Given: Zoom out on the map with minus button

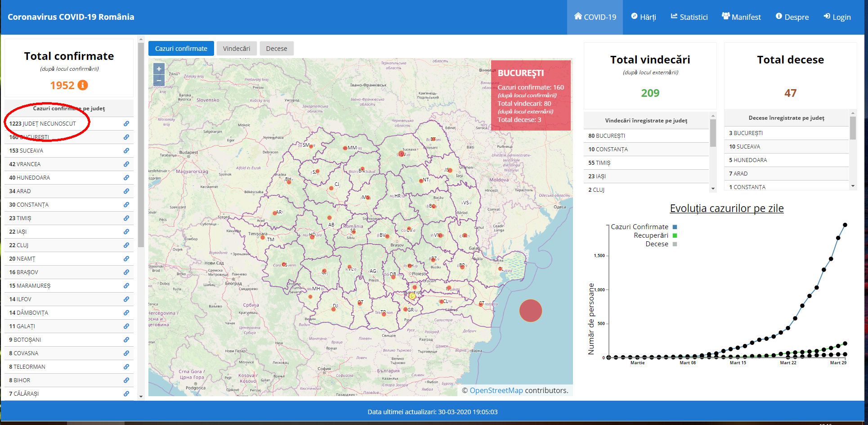Looking at the screenshot, I should 159,81.
